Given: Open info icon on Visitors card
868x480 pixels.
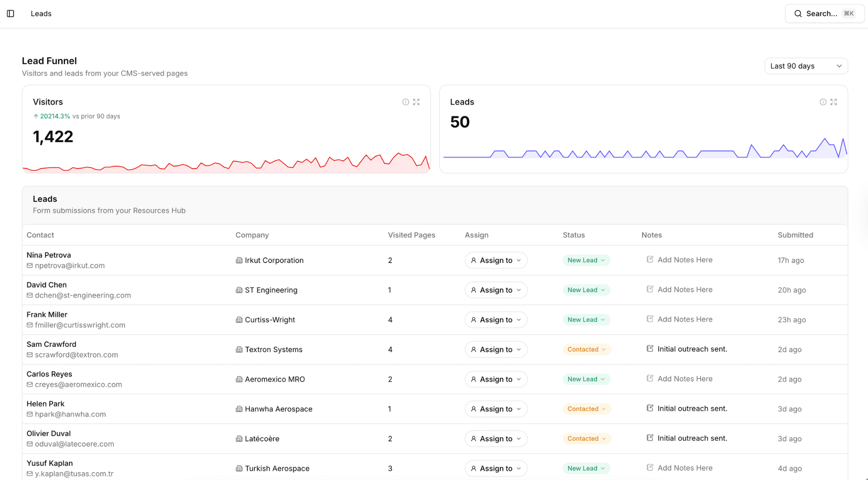Looking at the screenshot, I should (x=405, y=102).
